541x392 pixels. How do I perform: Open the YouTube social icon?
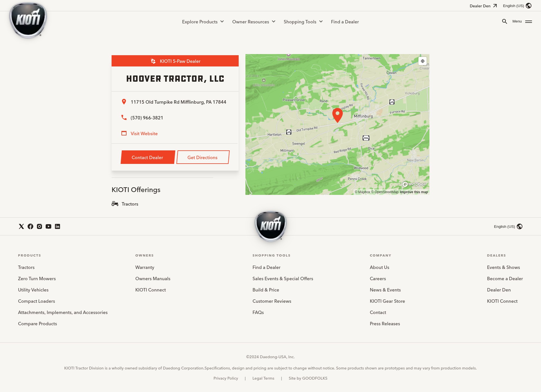[48, 226]
